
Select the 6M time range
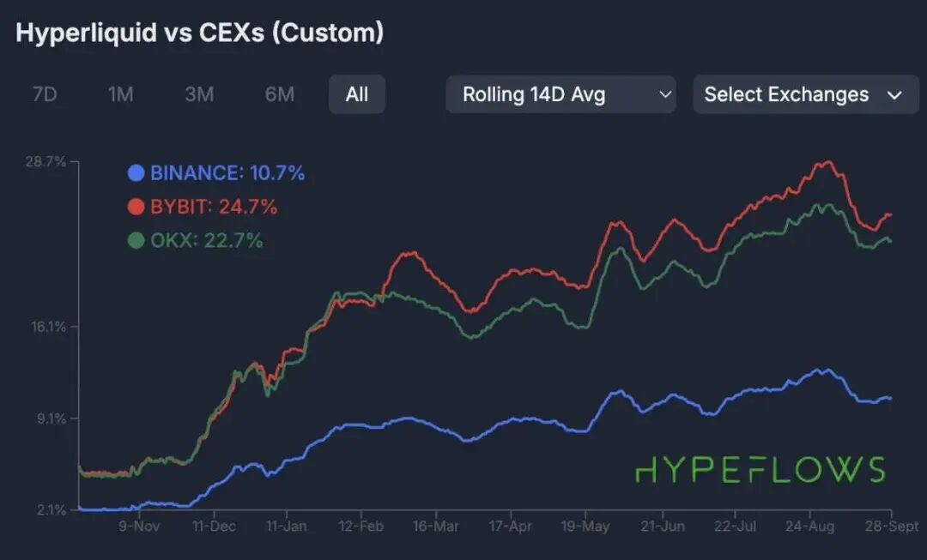278,94
